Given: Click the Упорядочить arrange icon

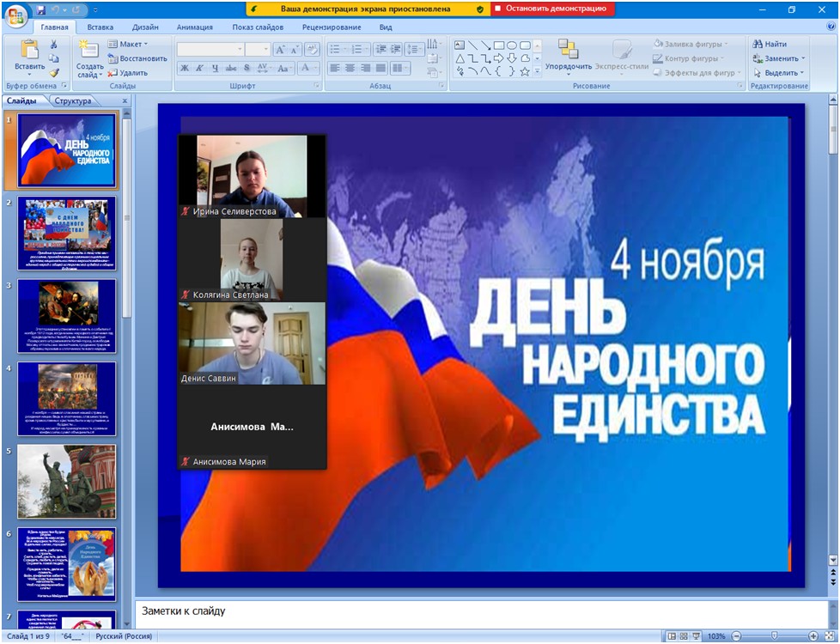Looking at the screenshot, I should click(x=569, y=49).
